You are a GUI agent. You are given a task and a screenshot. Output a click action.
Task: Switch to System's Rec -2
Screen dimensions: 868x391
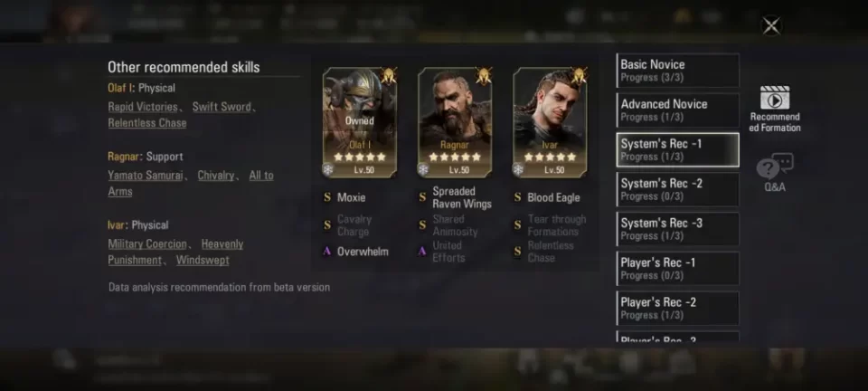click(677, 189)
